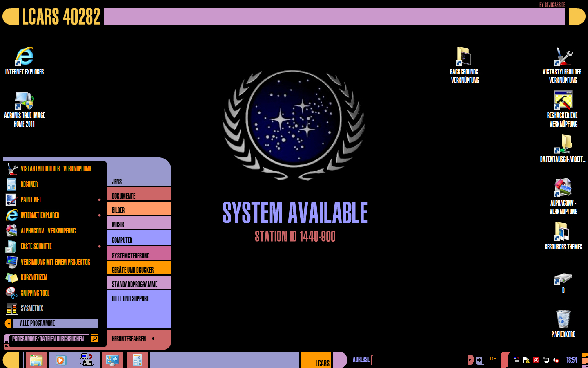The width and height of the screenshot is (588, 368).
Task: Open VistaStyleBuilder desktop shortcut
Action: [563, 65]
